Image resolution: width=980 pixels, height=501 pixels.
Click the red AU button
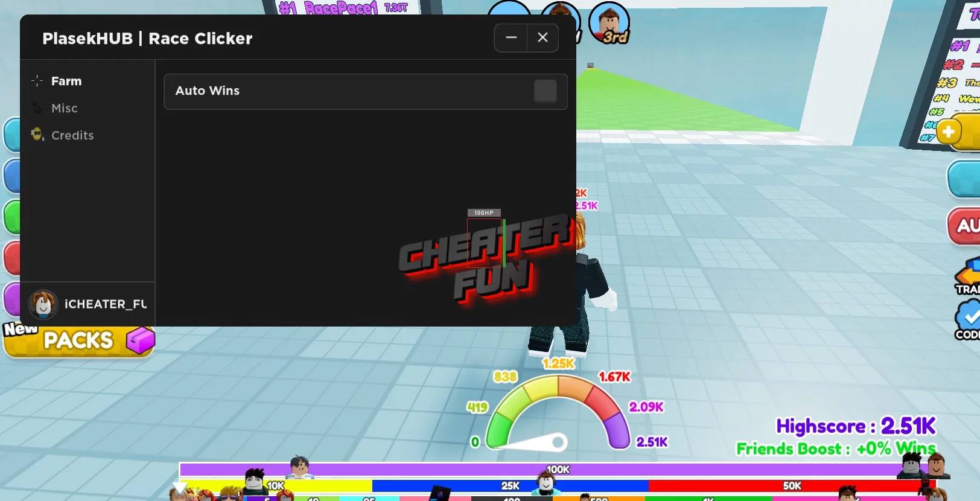pos(965,226)
